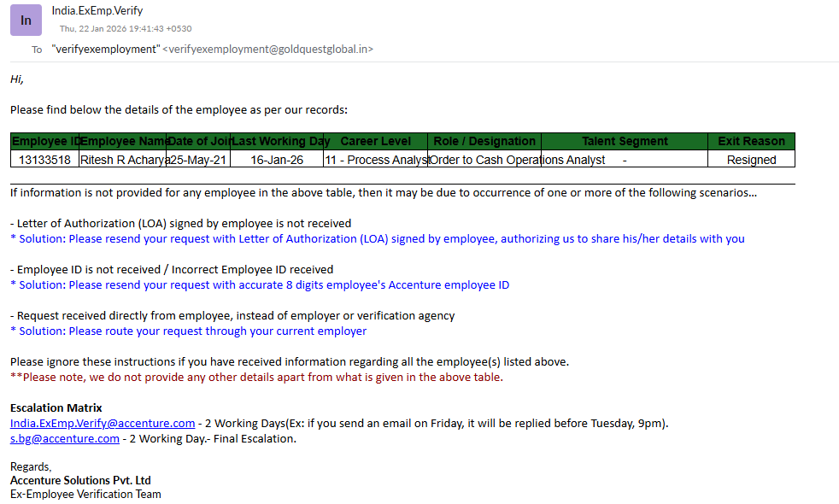Click the verifyexemployment@goldquestglobal.in recipient address
The width and height of the screenshot is (839, 504).
point(267,50)
